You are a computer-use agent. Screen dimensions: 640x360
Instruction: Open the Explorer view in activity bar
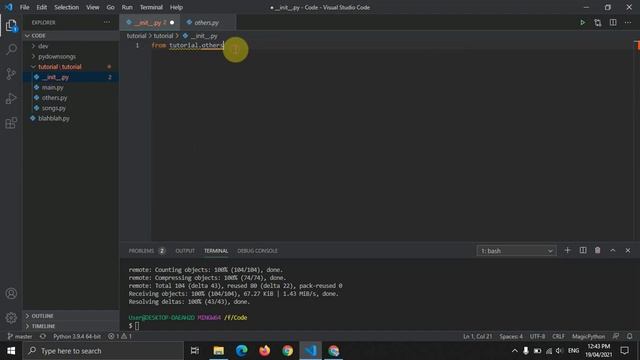(x=11, y=25)
